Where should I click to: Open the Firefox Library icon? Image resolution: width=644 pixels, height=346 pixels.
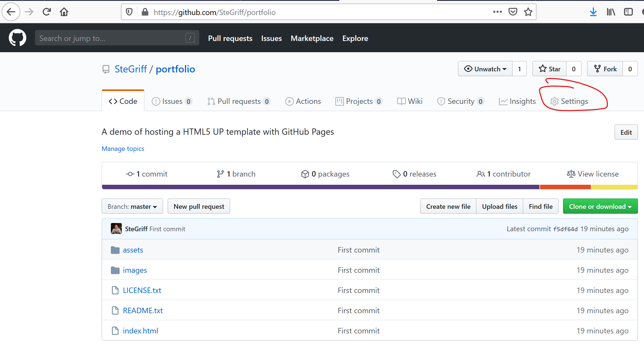tap(611, 12)
